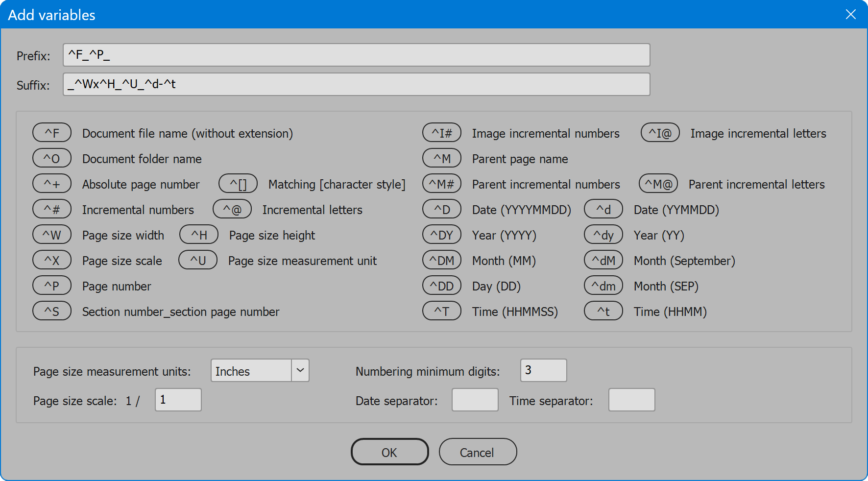The image size is (868, 481).
Task: Insert the ^# incremental numbers variable
Action: tap(52, 209)
